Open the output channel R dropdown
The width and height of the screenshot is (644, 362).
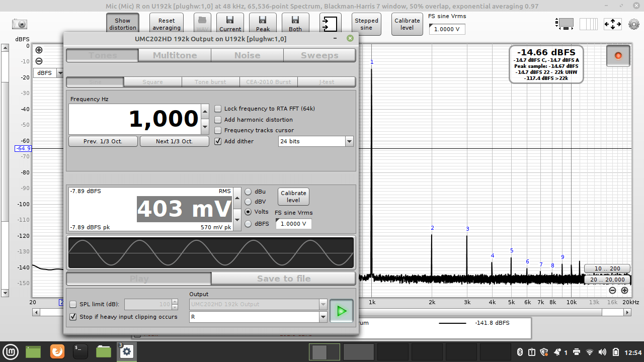point(323,317)
